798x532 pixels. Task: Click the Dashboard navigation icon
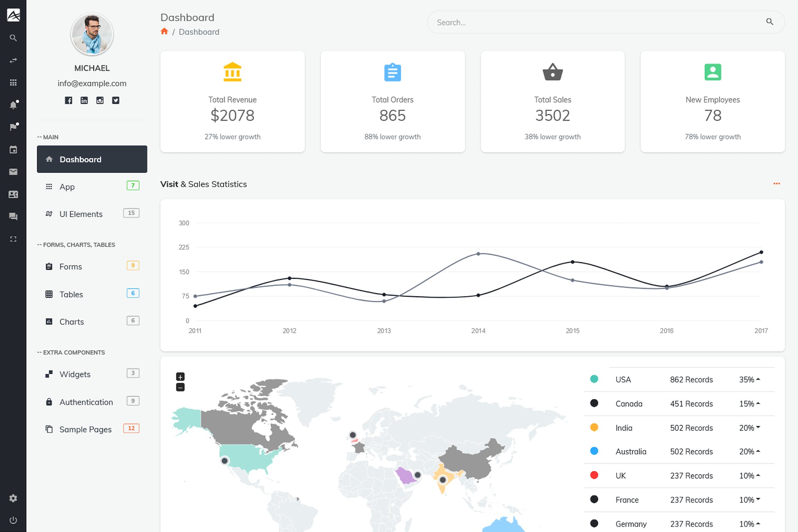point(49,159)
